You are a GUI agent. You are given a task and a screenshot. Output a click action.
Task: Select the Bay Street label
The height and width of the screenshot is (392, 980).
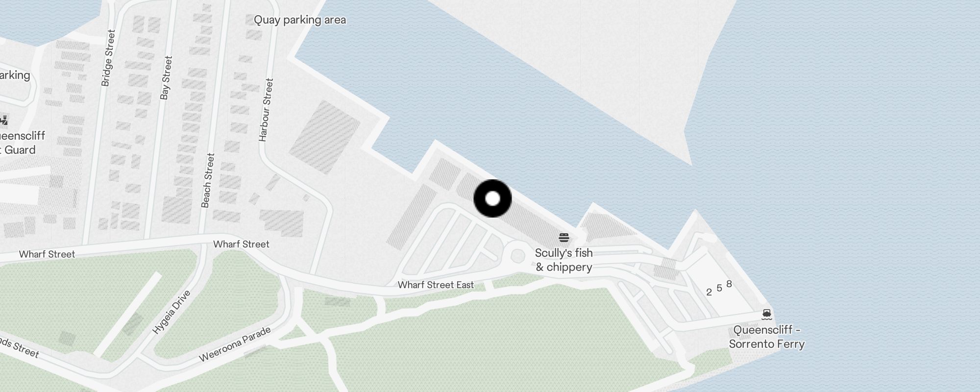point(166,78)
